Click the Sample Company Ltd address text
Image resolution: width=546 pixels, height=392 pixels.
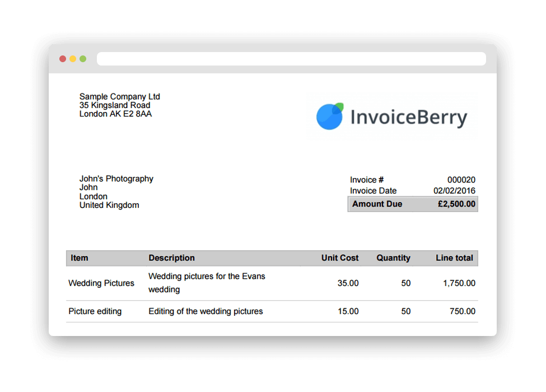click(x=120, y=96)
